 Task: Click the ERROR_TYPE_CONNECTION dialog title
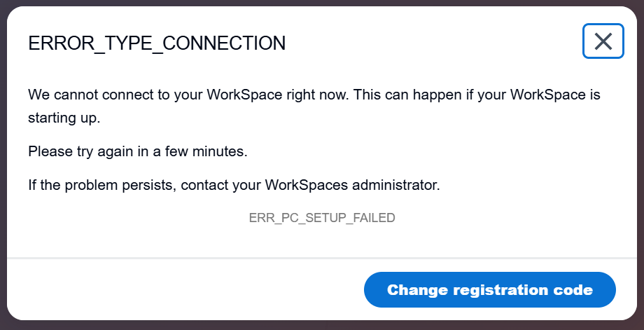click(x=157, y=43)
